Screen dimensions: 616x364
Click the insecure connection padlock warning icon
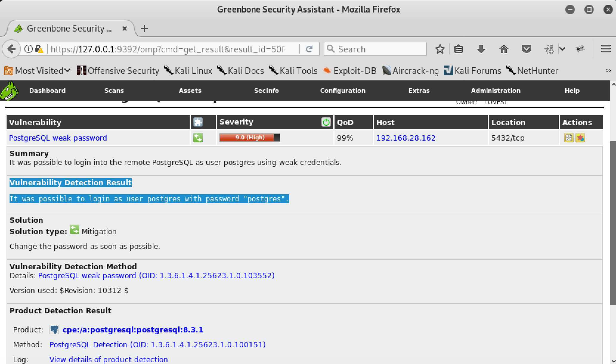coord(39,49)
